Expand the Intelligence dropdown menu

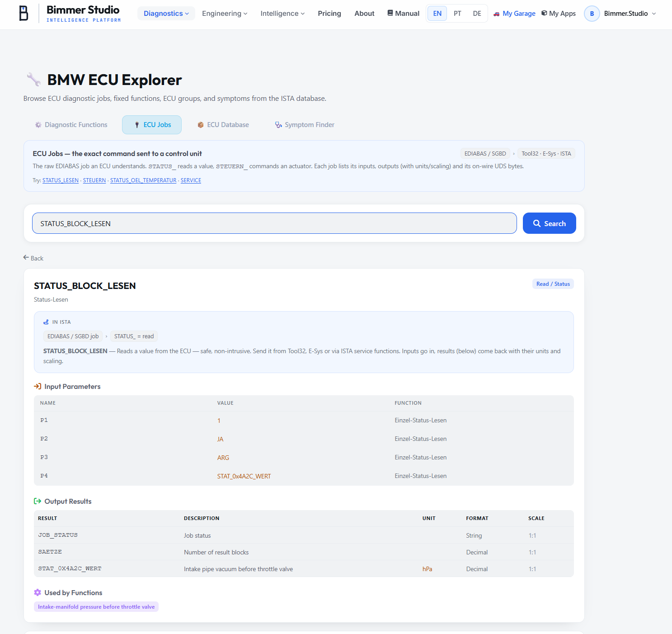[x=282, y=14]
